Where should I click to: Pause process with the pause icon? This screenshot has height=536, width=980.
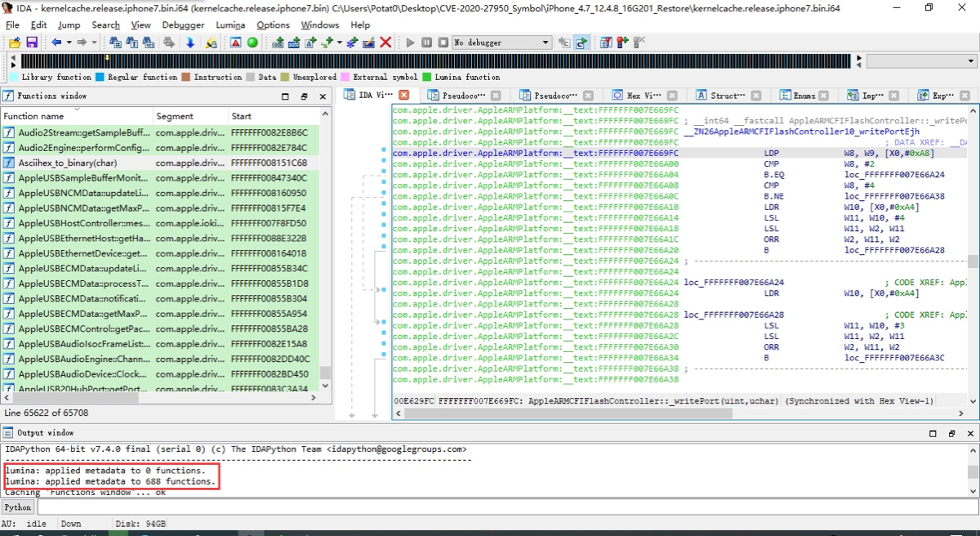point(426,42)
